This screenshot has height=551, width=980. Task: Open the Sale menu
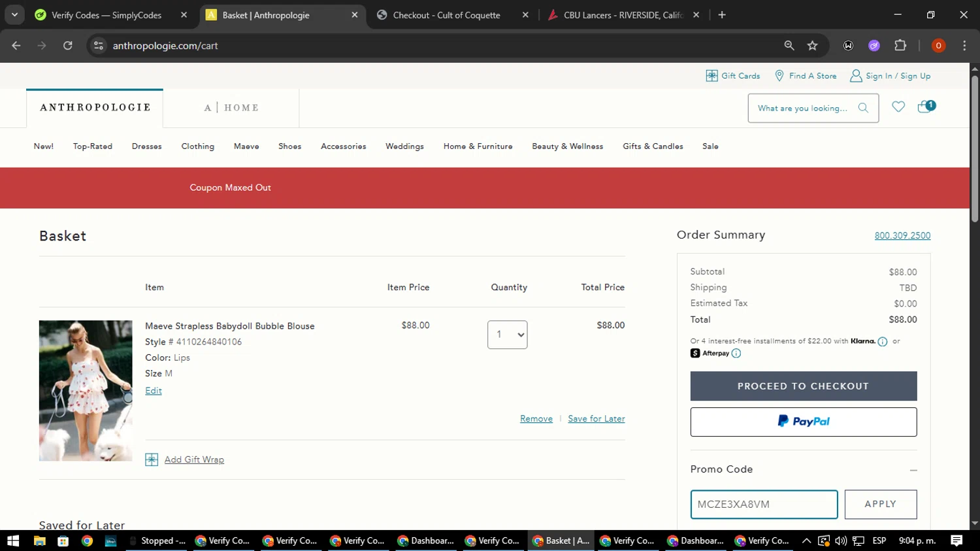711,146
